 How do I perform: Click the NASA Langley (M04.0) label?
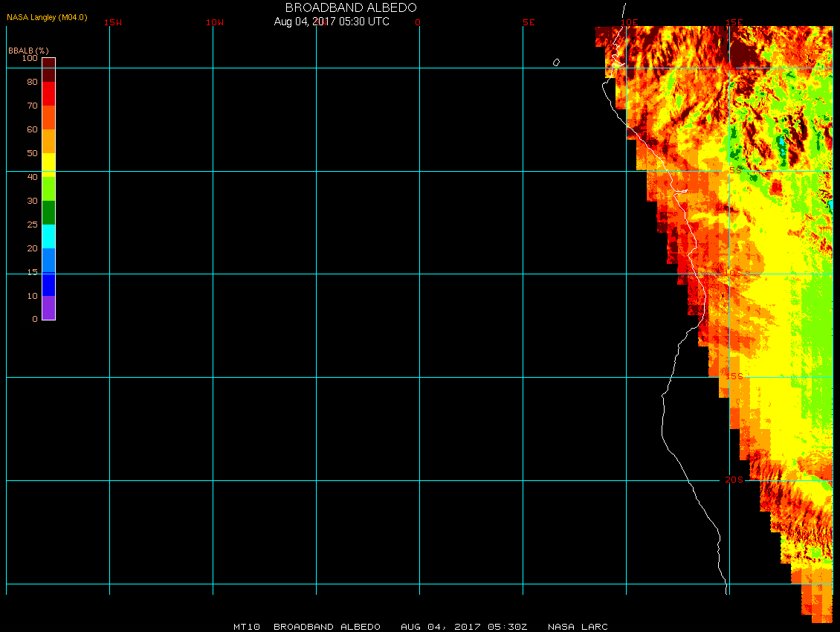click(47, 16)
